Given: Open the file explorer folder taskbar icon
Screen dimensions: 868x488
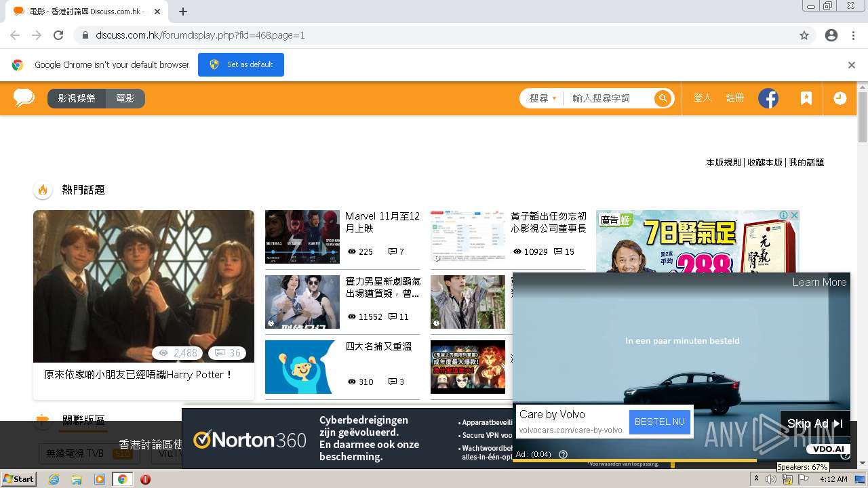Looking at the screenshot, I should point(77,479).
